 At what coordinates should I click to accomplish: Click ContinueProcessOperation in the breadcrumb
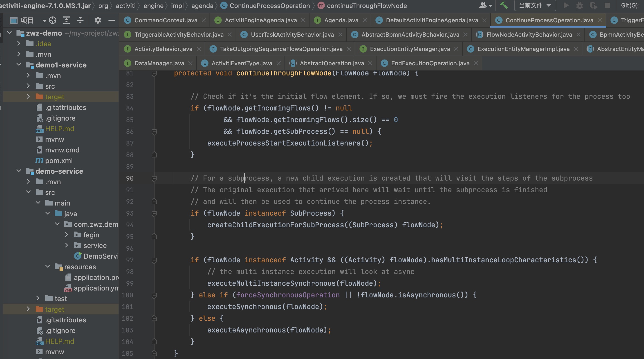pyautogui.click(x=269, y=6)
